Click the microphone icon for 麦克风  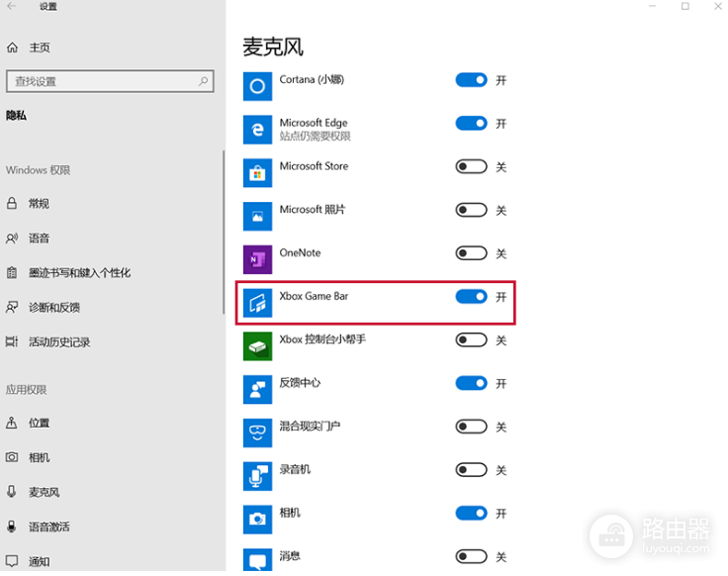(12, 492)
